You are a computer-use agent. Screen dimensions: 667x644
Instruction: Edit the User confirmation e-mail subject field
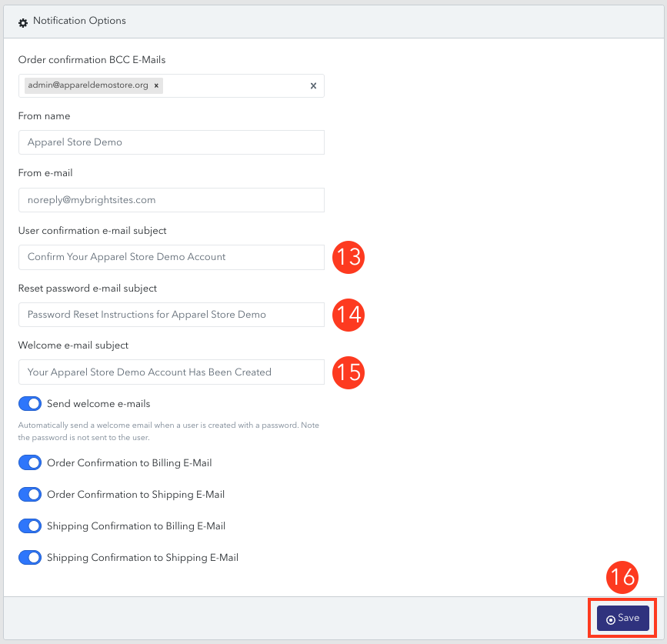[x=172, y=257]
